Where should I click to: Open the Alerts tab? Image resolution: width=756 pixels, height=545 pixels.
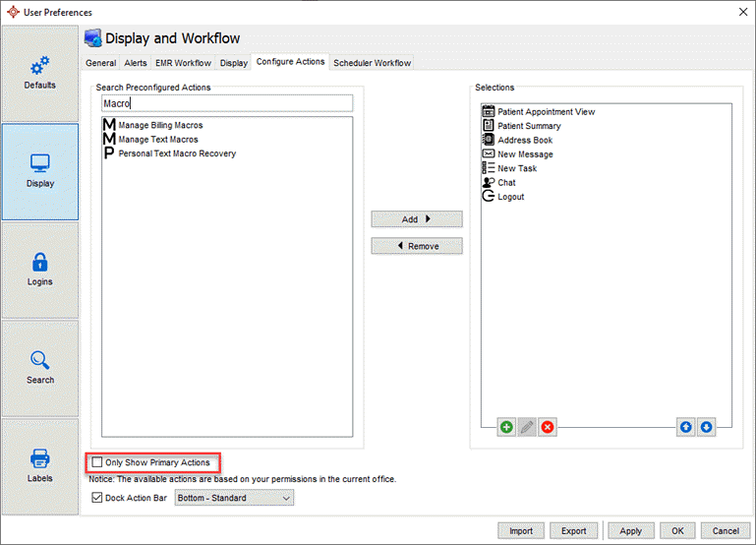tap(135, 63)
